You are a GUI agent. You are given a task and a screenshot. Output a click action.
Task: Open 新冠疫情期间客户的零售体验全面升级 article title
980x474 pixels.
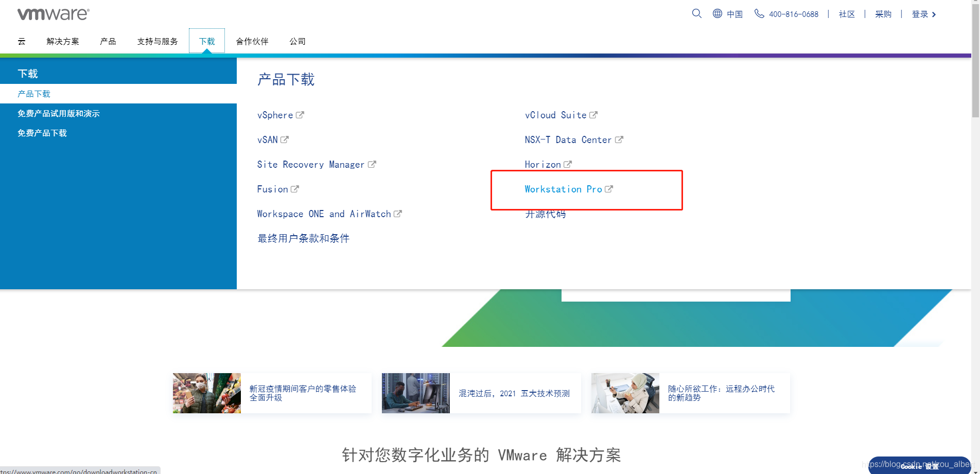pos(303,393)
